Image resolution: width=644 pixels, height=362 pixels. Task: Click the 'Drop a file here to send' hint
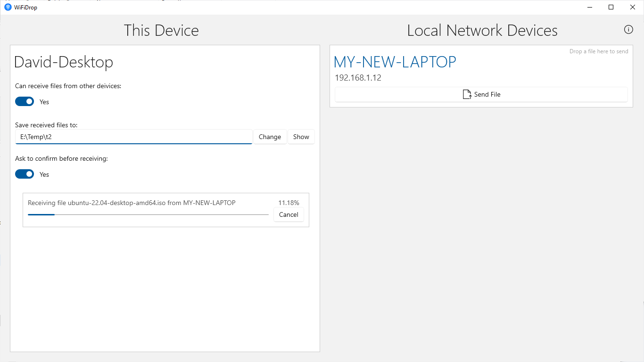pyautogui.click(x=599, y=51)
